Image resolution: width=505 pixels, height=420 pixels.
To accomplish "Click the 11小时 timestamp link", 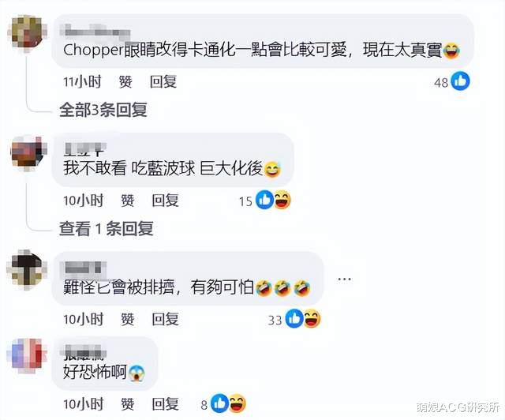I will tap(82, 81).
